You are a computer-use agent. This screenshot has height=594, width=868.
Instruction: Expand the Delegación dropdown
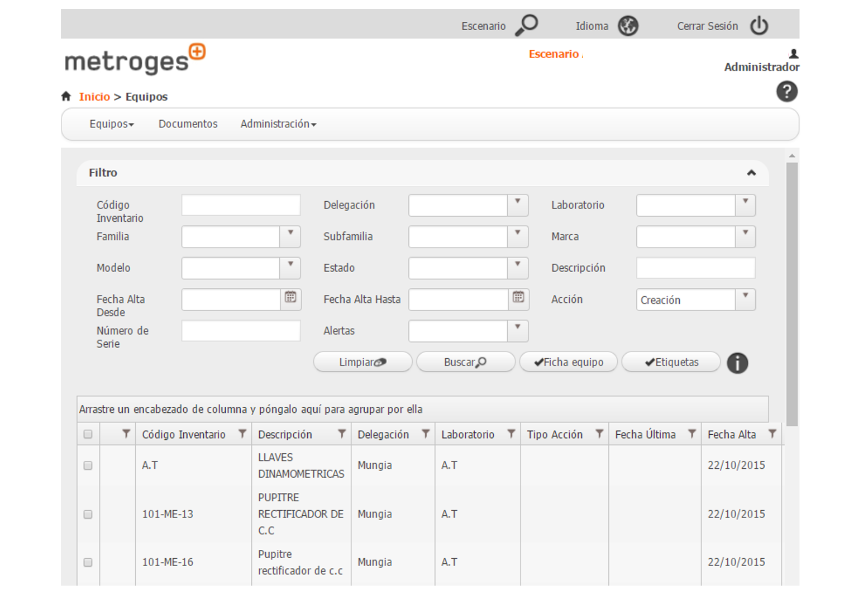(518, 205)
